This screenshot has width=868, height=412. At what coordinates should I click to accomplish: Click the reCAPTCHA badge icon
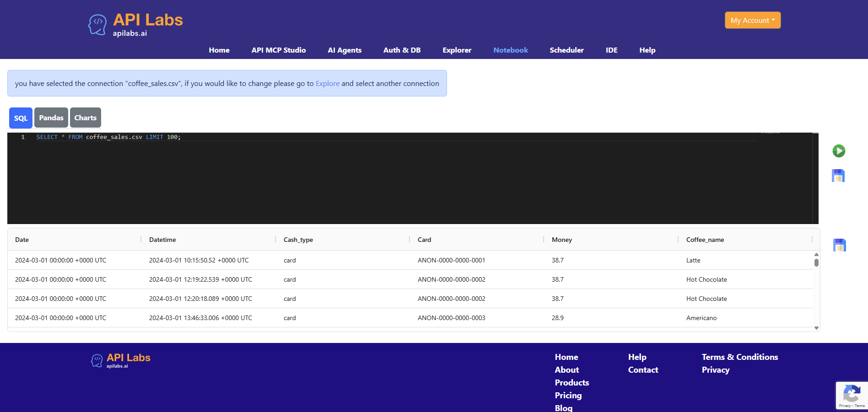pyautogui.click(x=852, y=393)
